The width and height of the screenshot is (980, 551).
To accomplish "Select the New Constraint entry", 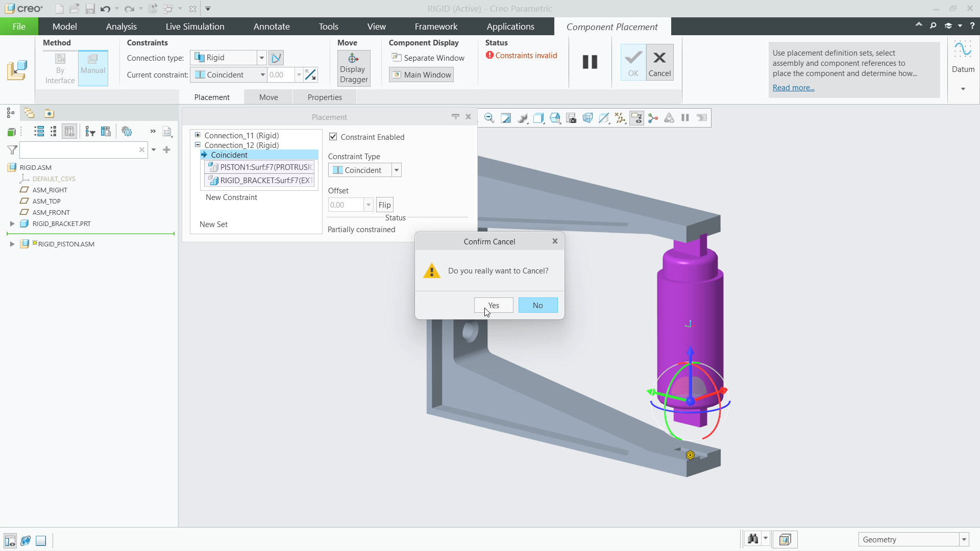I will [231, 197].
